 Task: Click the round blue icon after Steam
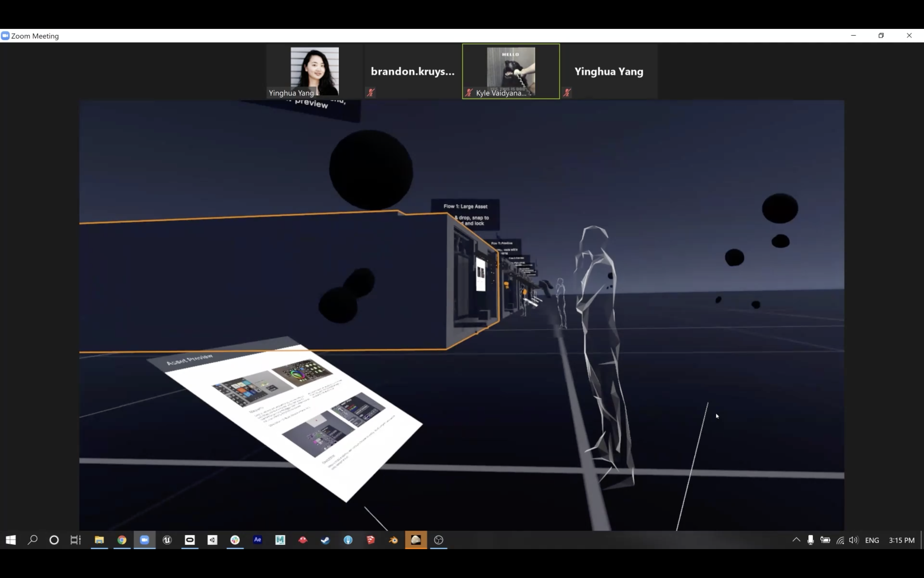click(x=348, y=540)
